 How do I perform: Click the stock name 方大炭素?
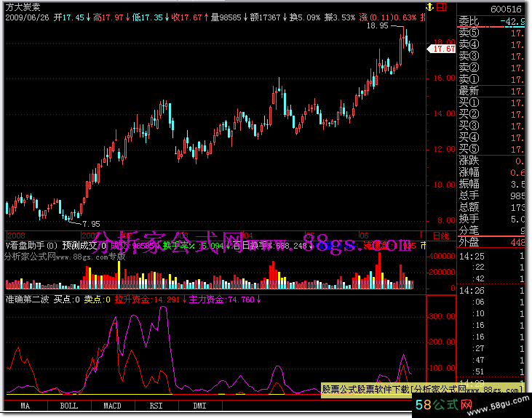coord(23,7)
